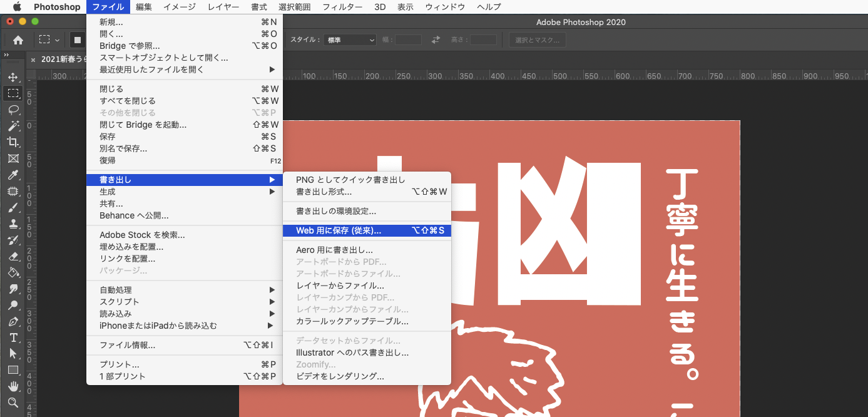868x417 pixels.
Task: Select the Frame tool
Action: click(x=13, y=158)
